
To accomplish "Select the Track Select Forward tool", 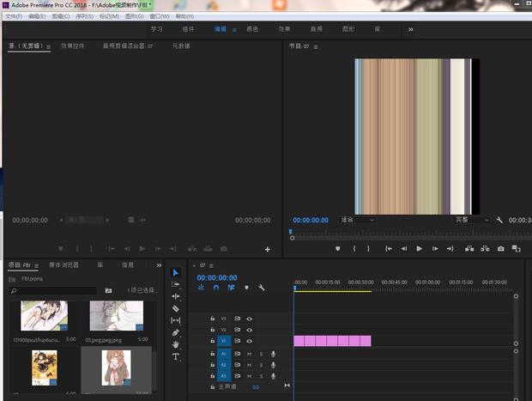I will tap(176, 284).
